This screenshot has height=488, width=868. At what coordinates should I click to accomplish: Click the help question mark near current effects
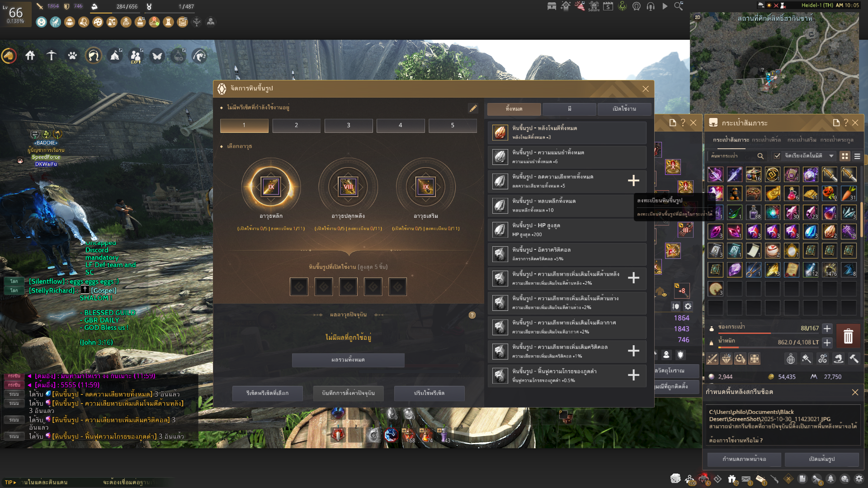pyautogui.click(x=472, y=315)
